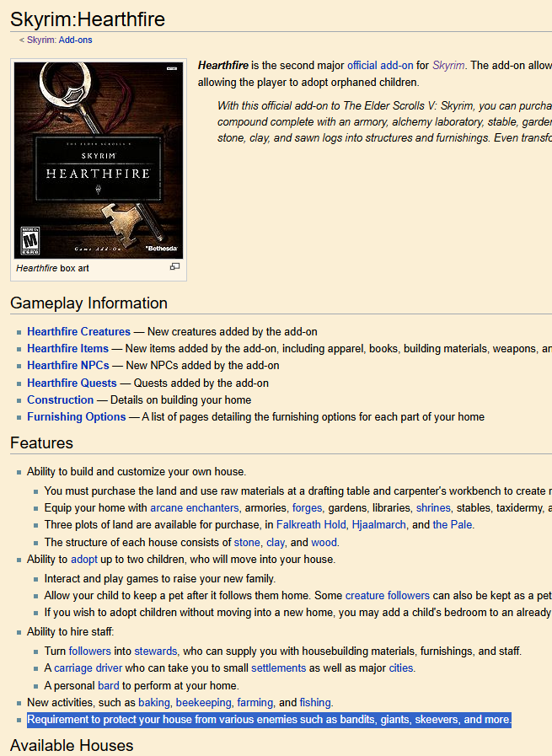Open the farming link
The image size is (552, 756).
[255, 703]
